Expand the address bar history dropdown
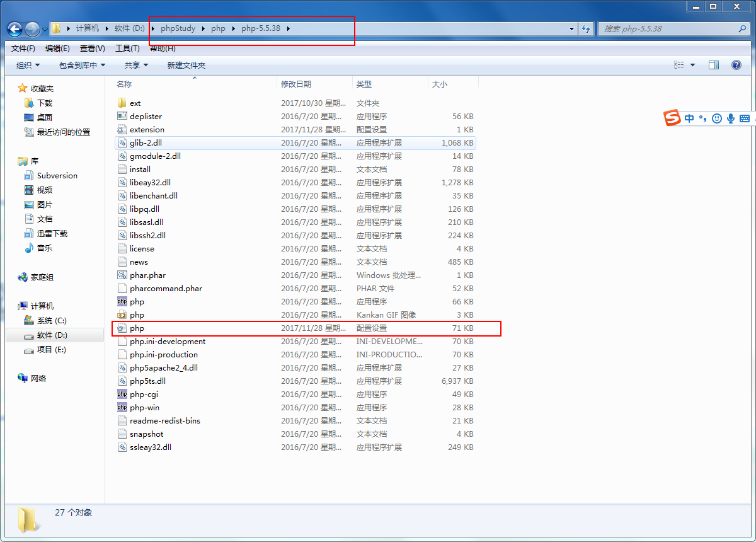This screenshot has width=756, height=542. pyautogui.click(x=571, y=29)
